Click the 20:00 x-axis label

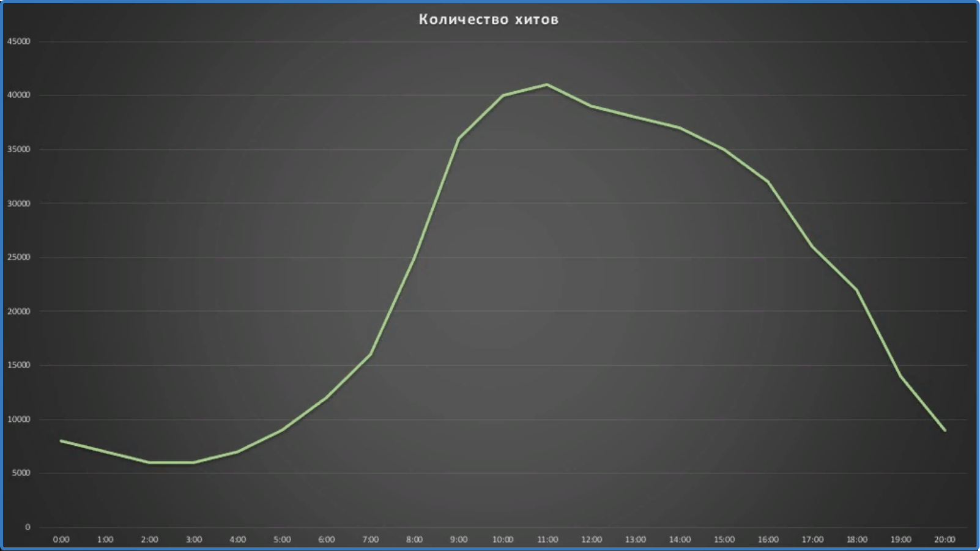pyautogui.click(x=945, y=539)
